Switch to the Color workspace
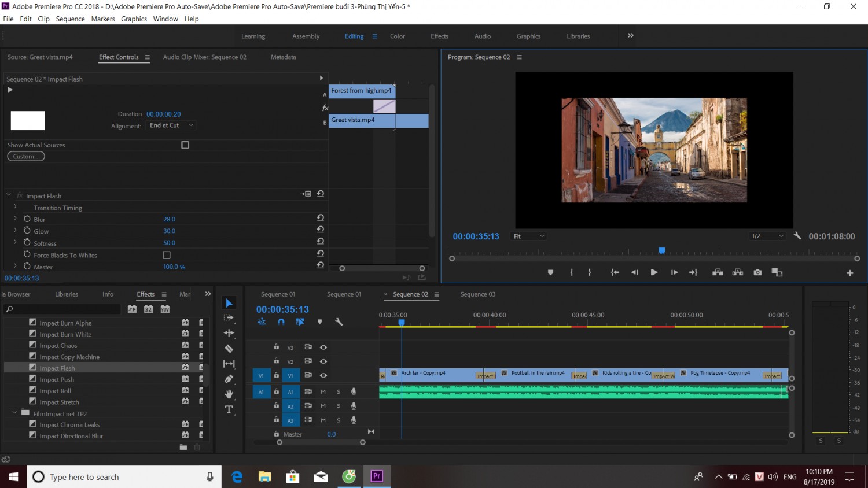The image size is (868, 488). pyautogui.click(x=398, y=36)
